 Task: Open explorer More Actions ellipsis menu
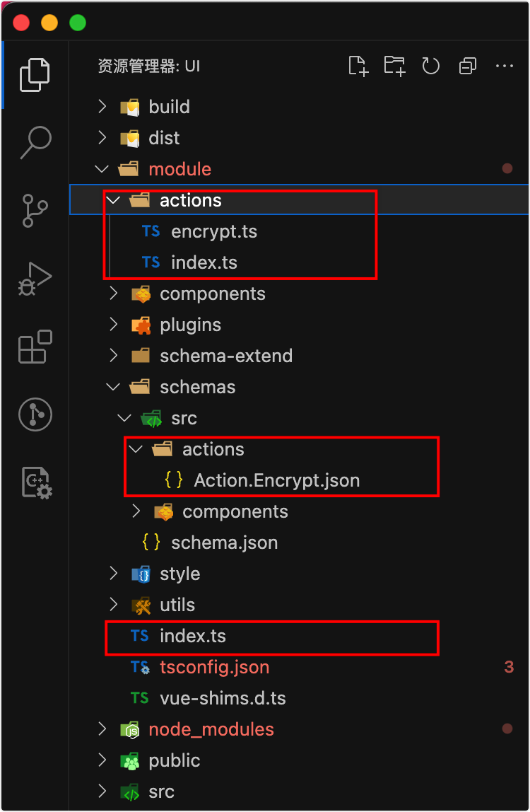point(504,66)
